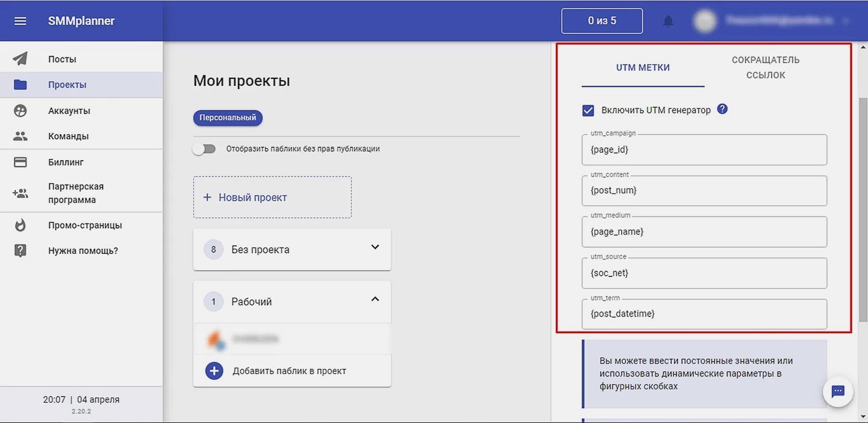This screenshot has height=423, width=868.
Task: Click the flame Promo pages icon
Action: tap(20, 226)
